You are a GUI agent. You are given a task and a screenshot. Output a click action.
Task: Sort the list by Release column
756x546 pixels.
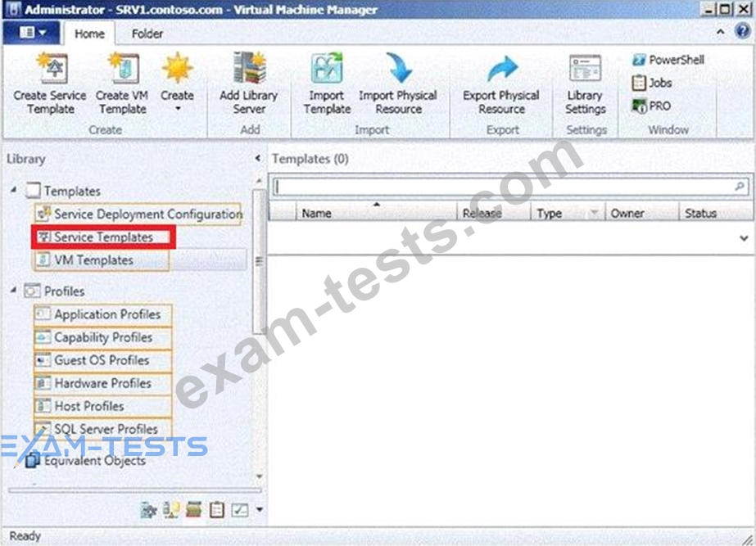pos(494,213)
